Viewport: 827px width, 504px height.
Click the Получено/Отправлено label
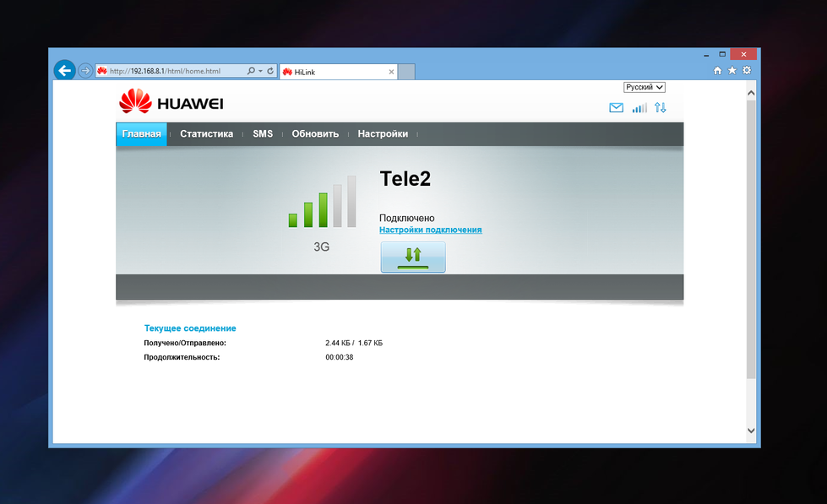pos(185,343)
